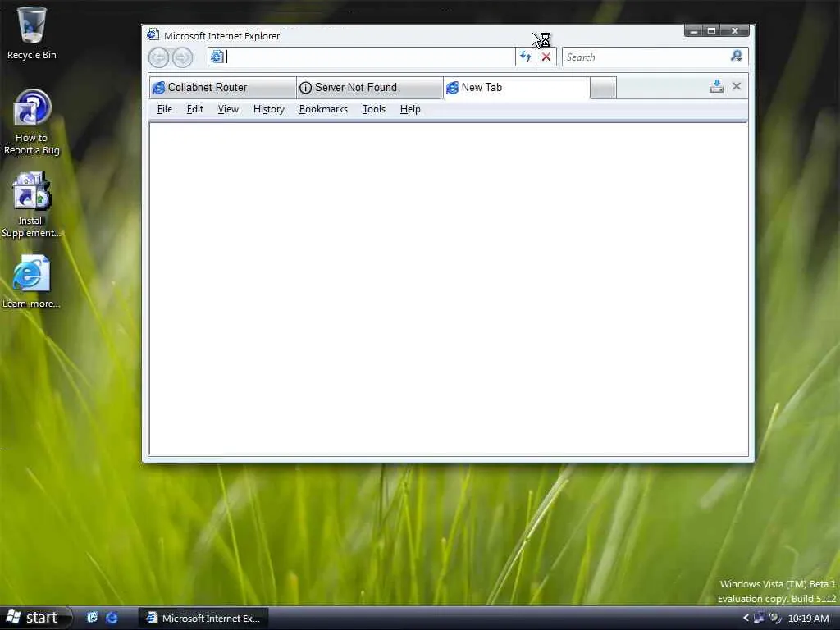Open the Tools menu
This screenshot has width=840, height=630.
(x=374, y=109)
